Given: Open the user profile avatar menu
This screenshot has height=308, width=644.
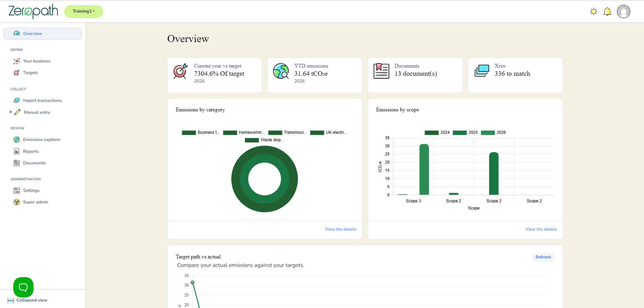Looking at the screenshot, I should 624,12.
